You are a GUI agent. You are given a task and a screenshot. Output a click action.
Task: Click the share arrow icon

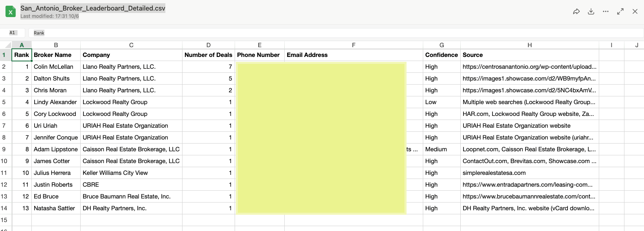[576, 11]
